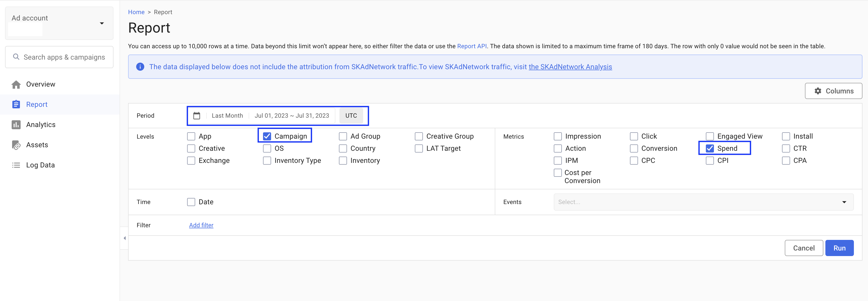Open Log Data via the list icon
Image resolution: width=868 pixels, height=301 pixels.
[16, 165]
